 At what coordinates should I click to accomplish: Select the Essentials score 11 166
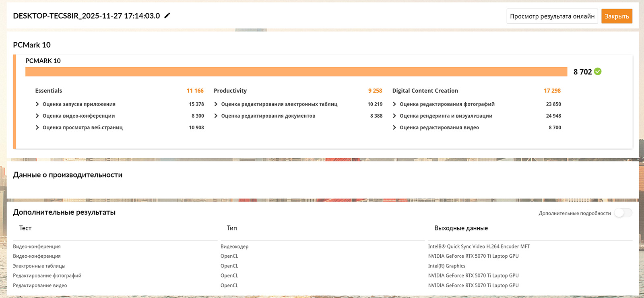[195, 91]
